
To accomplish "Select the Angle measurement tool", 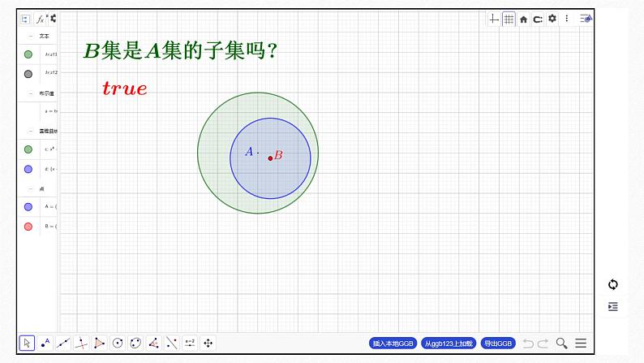I will [x=153, y=343].
